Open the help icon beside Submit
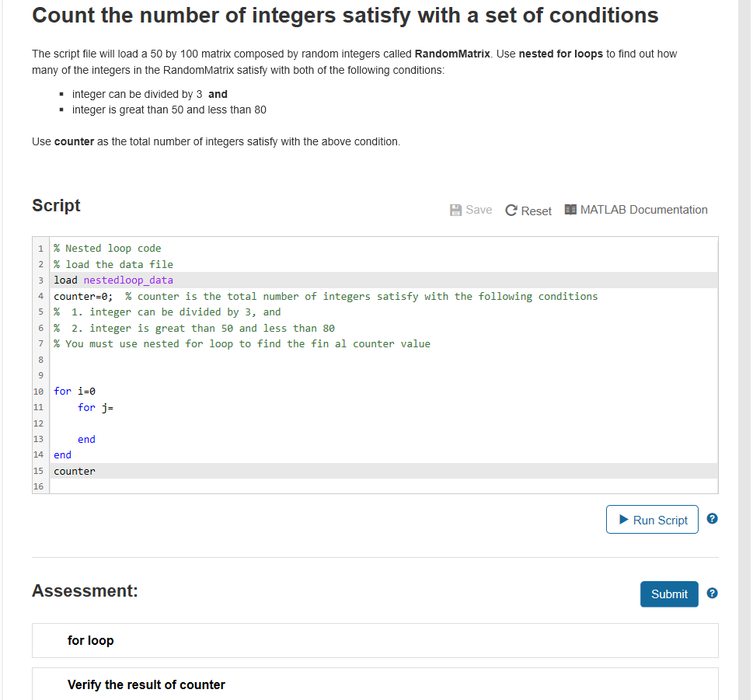 (712, 593)
